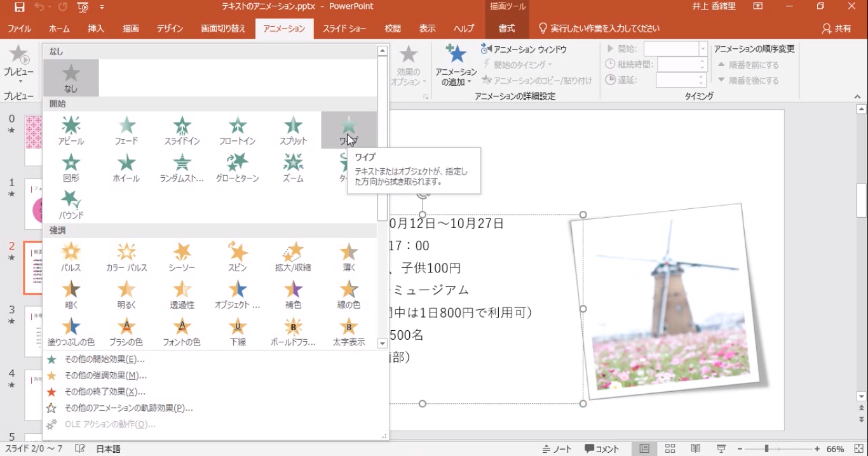Choose the ズーム entrance animation
This screenshot has height=456, width=868.
pyautogui.click(x=293, y=168)
